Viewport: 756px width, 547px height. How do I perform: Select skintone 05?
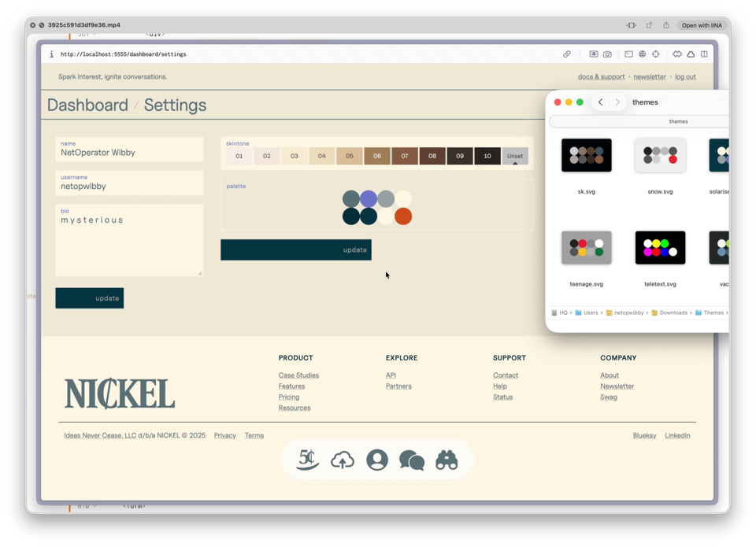point(350,156)
